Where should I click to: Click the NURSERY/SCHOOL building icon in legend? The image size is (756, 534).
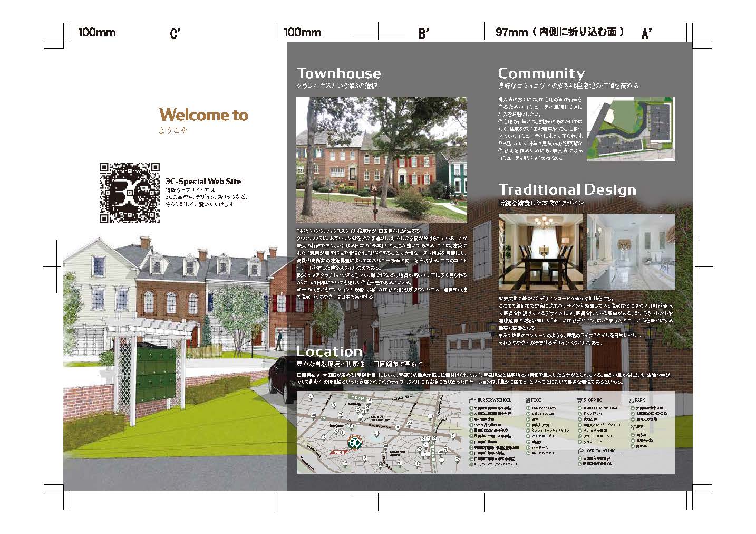tap(472, 400)
